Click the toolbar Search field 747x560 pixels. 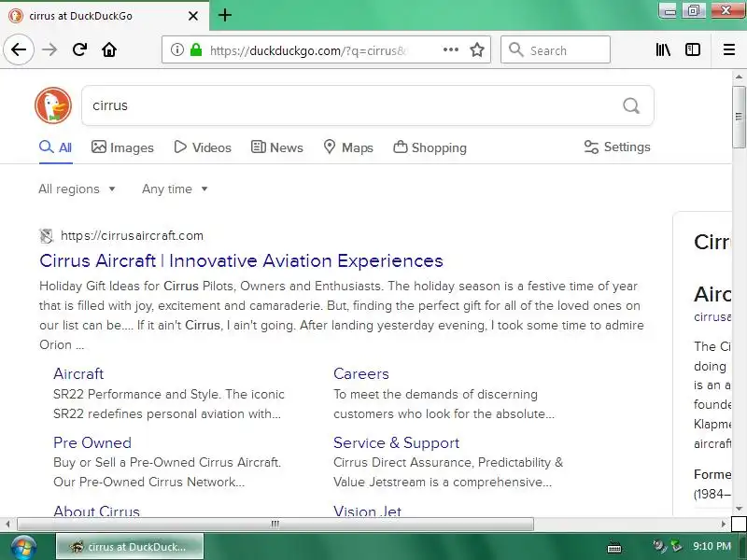[x=556, y=49]
